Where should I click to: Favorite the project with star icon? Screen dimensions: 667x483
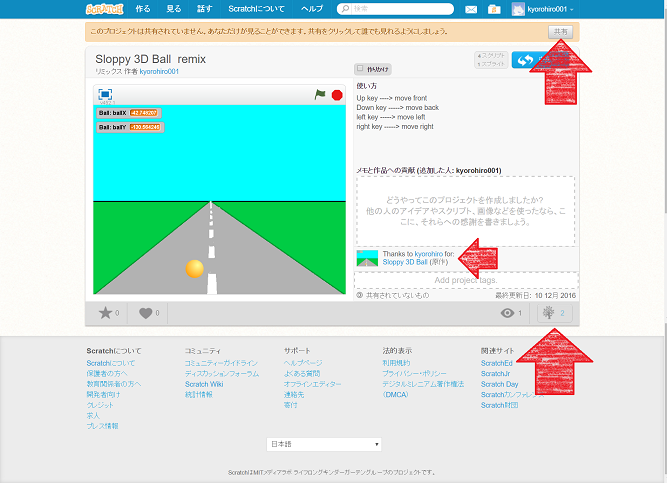pos(105,313)
